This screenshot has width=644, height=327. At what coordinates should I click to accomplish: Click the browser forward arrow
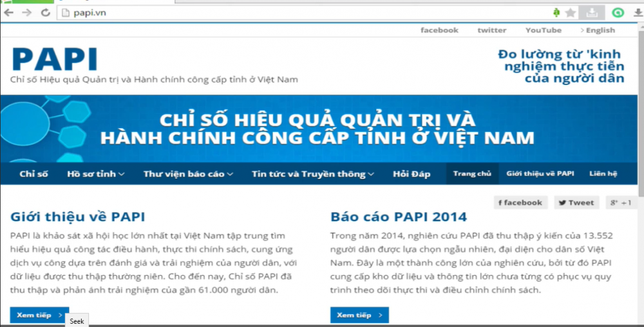[x=26, y=13]
